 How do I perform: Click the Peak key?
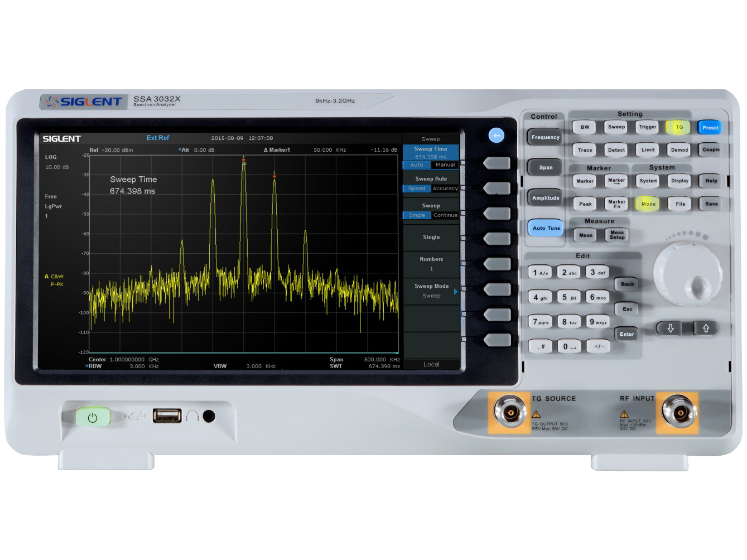pos(585,204)
